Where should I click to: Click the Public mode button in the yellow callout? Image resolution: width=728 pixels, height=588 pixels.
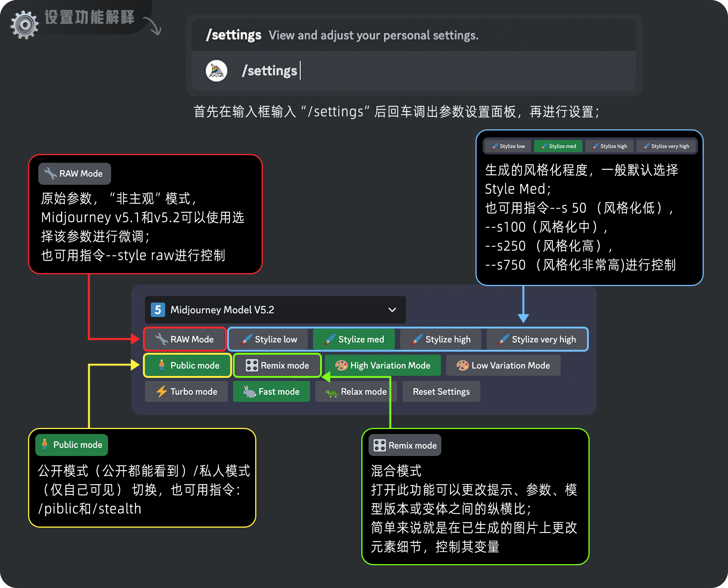click(72, 445)
